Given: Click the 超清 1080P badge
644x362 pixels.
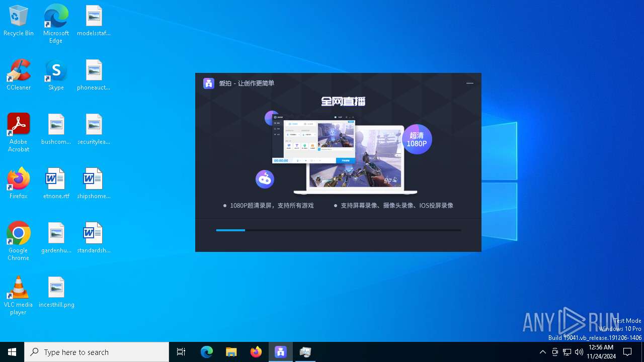Looking at the screenshot, I should (417, 139).
